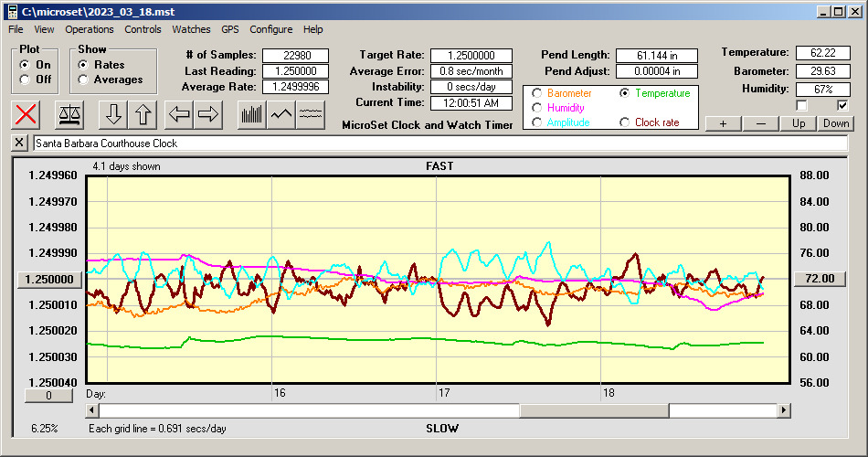The width and height of the screenshot is (868, 457).
Task: Click the scrollbar left arrow
Action: [x=92, y=410]
